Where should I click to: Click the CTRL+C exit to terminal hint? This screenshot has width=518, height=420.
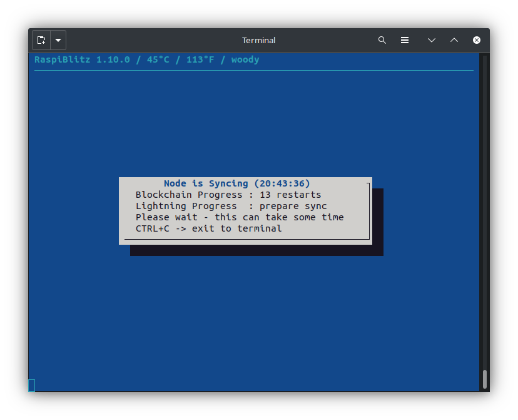point(208,228)
